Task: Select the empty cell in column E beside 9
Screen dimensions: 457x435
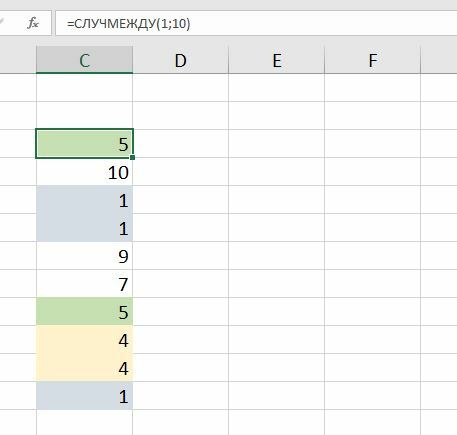Action: coord(276,256)
